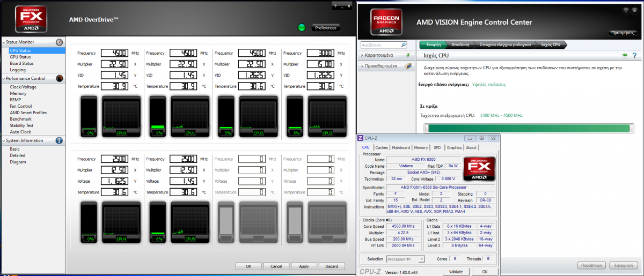This screenshot has height=276, width=644.
Task: Open the Processor #1 selection dropdown
Action: point(405,259)
